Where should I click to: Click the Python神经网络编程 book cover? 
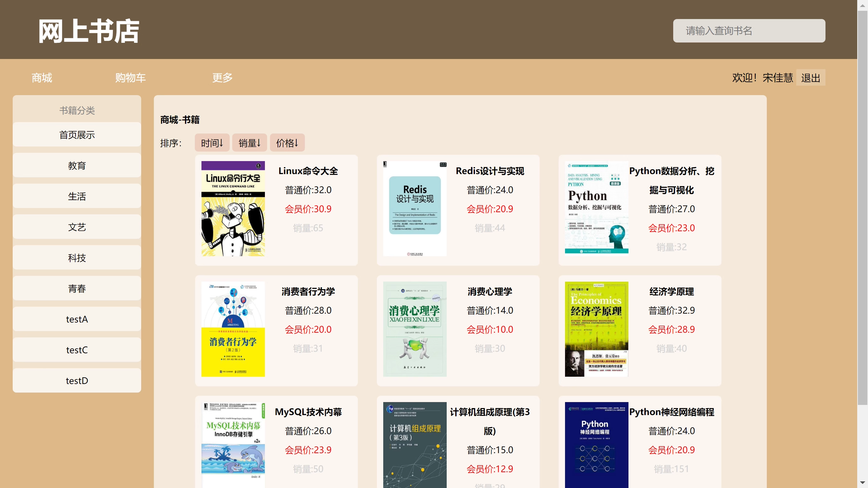(x=596, y=445)
